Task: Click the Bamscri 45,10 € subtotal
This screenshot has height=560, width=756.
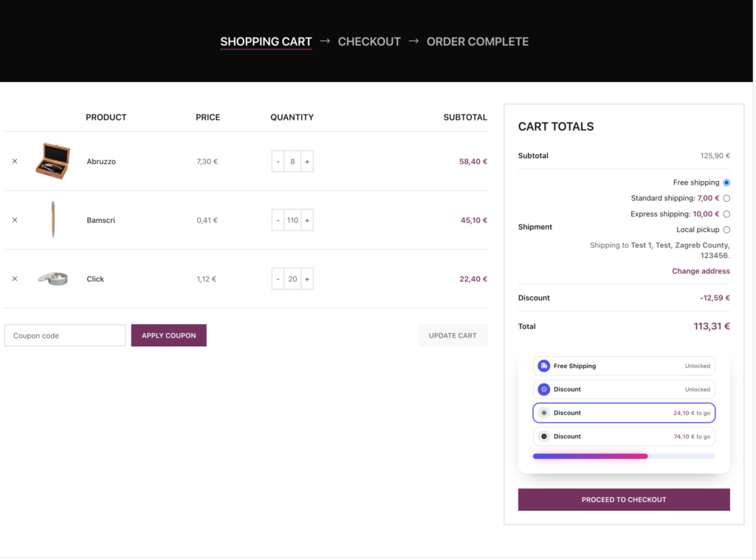Action: tap(474, 221)
